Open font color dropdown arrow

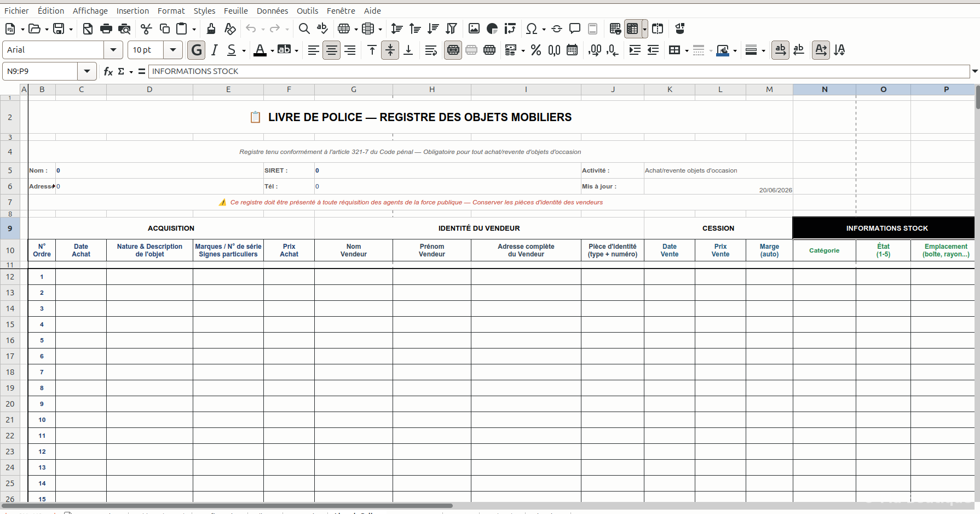[x=272, y=50]
